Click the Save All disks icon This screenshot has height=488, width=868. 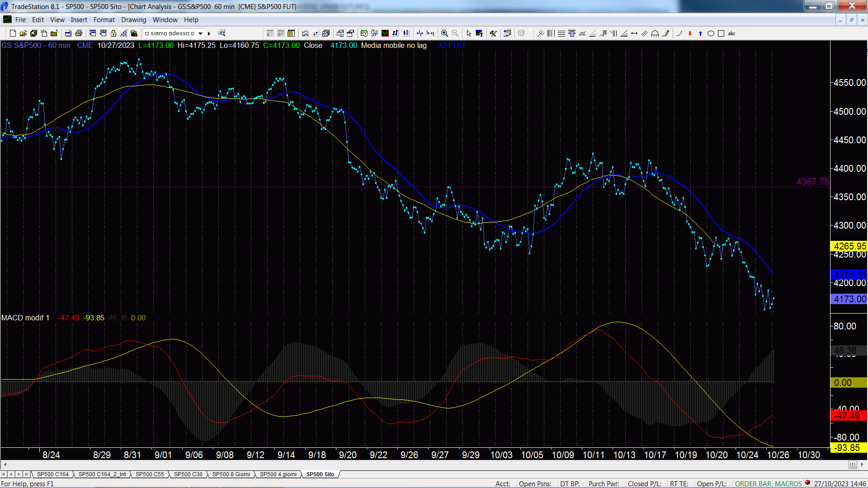(x=33, y=33)
